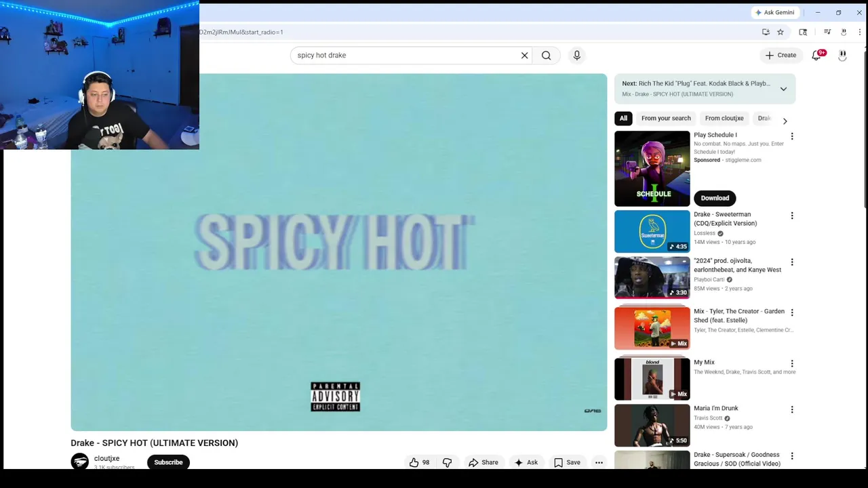
Task: Dislike the video with thumbs down
Action: coord(448,462)
